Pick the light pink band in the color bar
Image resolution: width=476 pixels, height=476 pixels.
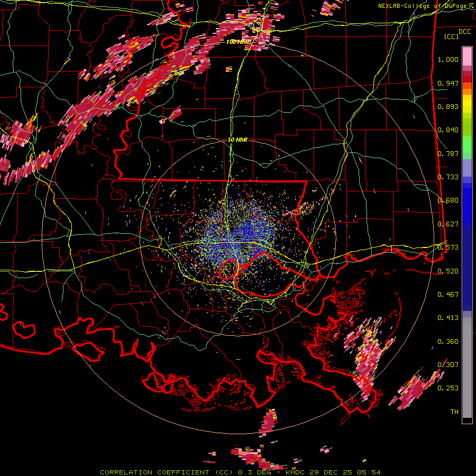(467, 56)
